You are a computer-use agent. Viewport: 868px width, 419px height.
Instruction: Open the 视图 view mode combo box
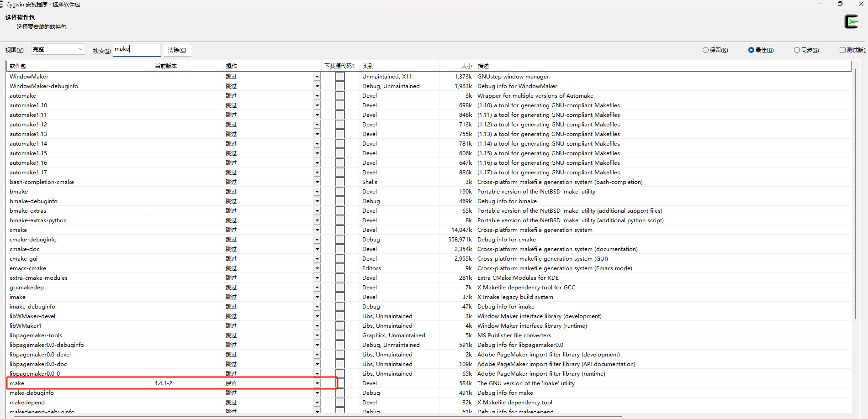(x=58, y=49)
